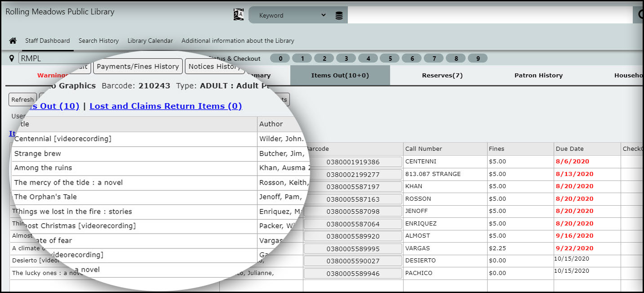Select call number ROSSON cell
The width and height of the screenshot is (644, 293).
(445, 199)
